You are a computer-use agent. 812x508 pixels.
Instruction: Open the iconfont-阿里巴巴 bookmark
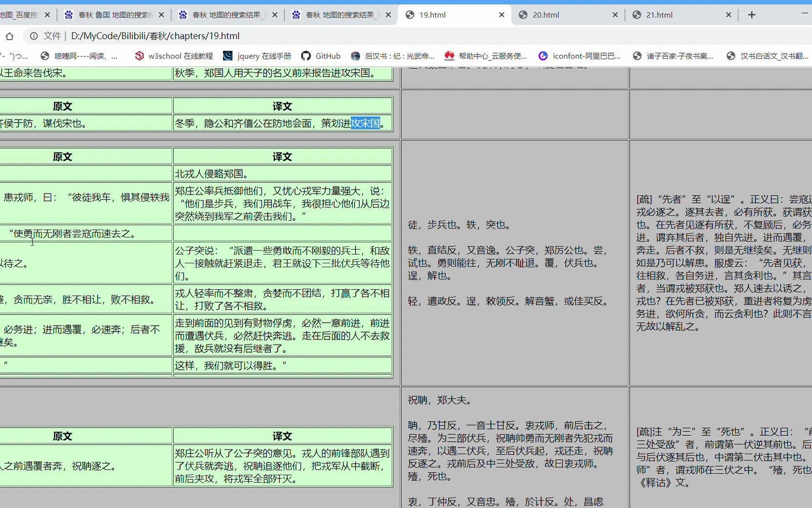[580, 56]
